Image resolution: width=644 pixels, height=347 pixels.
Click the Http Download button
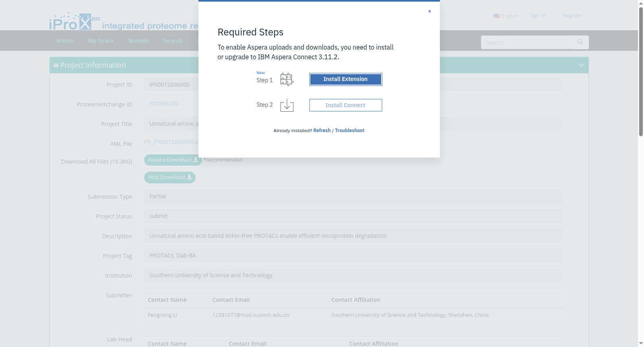169,177
